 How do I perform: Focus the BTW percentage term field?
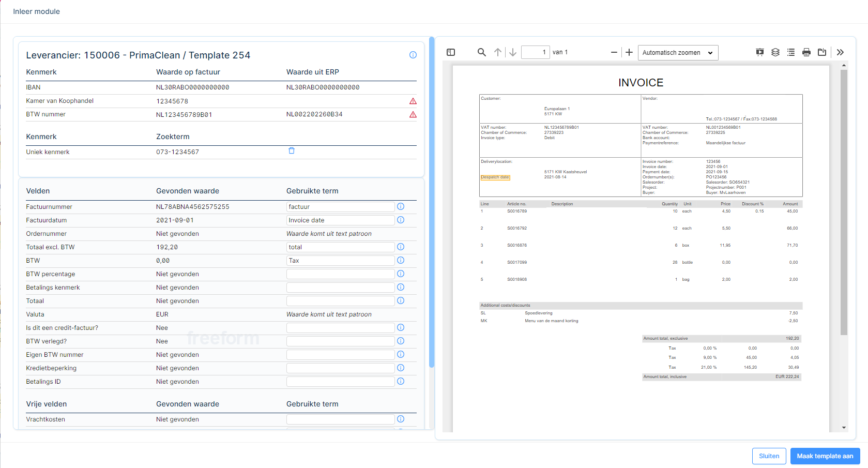[x=340, y=274]
